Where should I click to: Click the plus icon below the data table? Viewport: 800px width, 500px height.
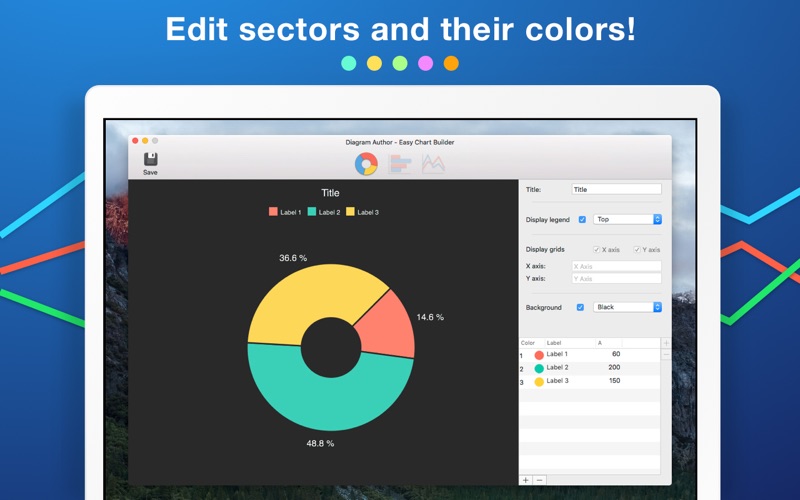click(526, 480)
